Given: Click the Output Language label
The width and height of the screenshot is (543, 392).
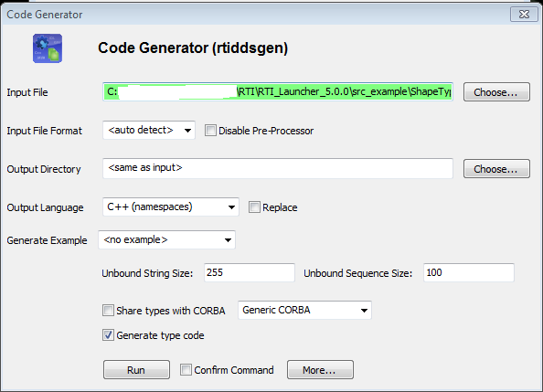Looking at the screenshot, I should point(45,207).
